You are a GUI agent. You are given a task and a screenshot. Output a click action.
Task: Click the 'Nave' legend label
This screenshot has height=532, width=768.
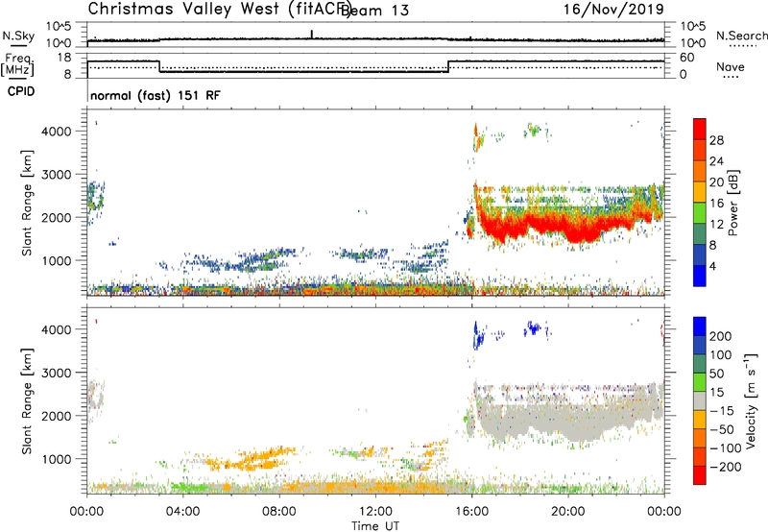[x=731, y=66]
